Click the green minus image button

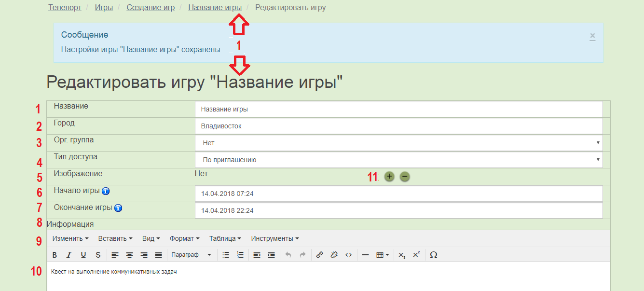coord(405,177)
